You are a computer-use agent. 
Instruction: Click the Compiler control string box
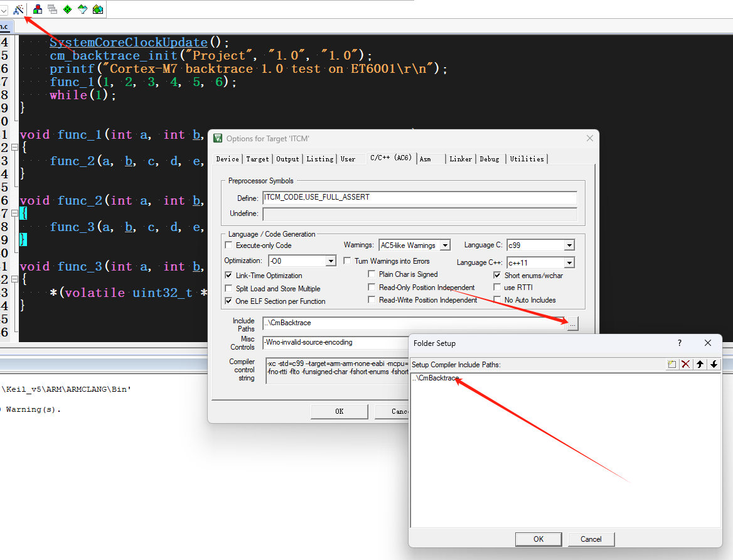337,370
